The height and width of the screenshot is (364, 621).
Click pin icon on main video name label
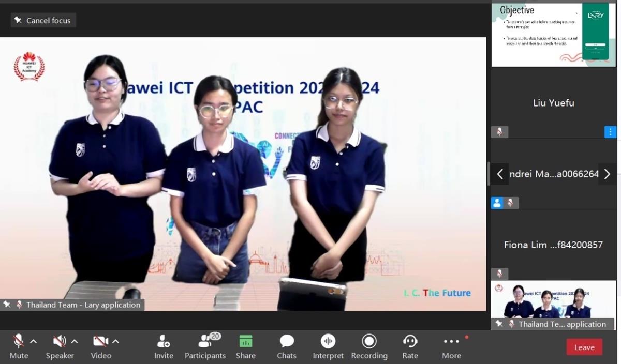pos(7,305)
